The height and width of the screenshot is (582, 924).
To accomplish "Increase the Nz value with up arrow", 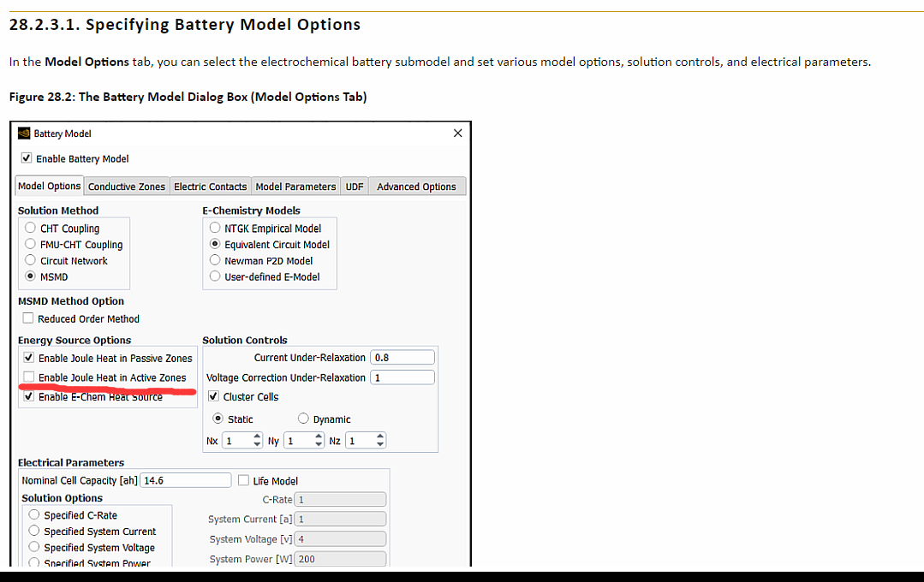I will click(380, 436).
